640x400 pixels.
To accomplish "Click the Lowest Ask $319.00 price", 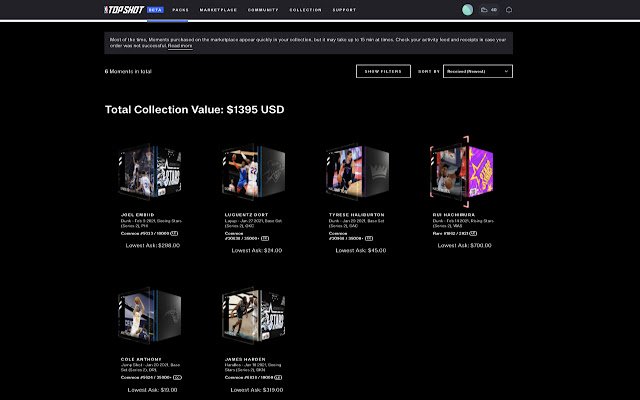I will (x=257, y=390).
